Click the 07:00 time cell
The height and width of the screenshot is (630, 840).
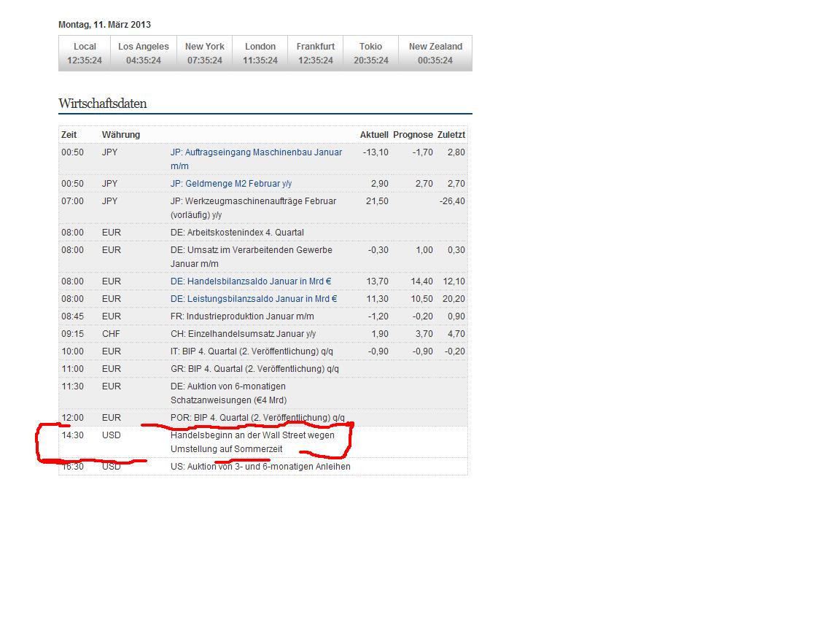point(72,201)
